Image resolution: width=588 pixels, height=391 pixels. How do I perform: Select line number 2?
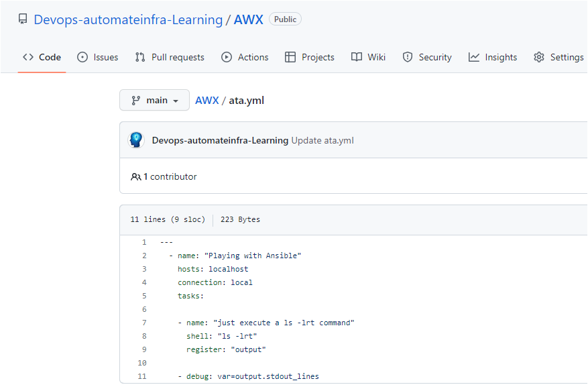click(x=144, y=256)
